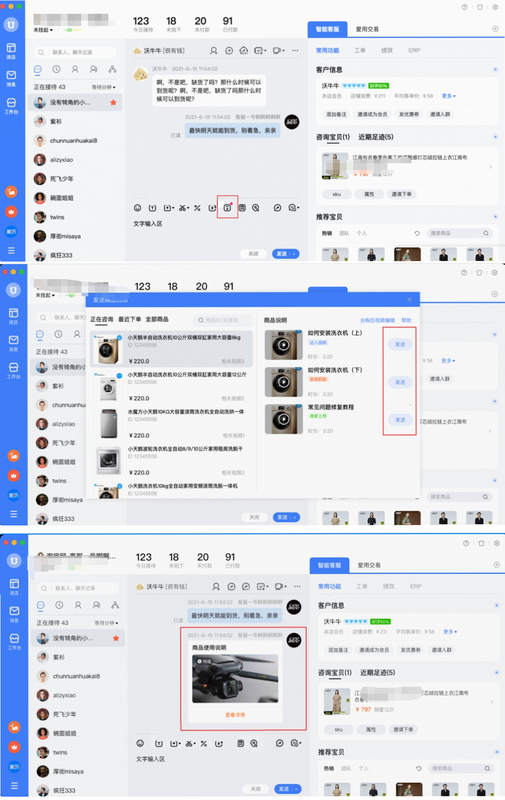
Task: Select the clock recent-contacts filter in the first screenshot
Action: (x=56, y=69)
